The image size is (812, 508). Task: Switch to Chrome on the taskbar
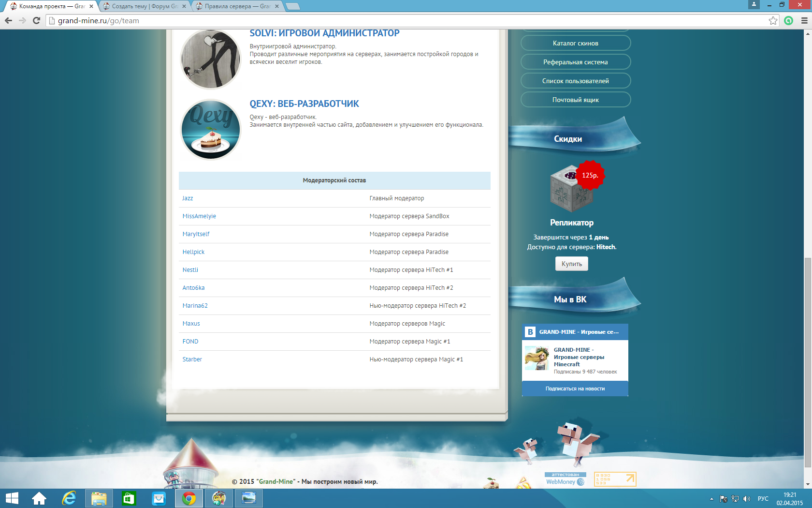pos(189,498)
